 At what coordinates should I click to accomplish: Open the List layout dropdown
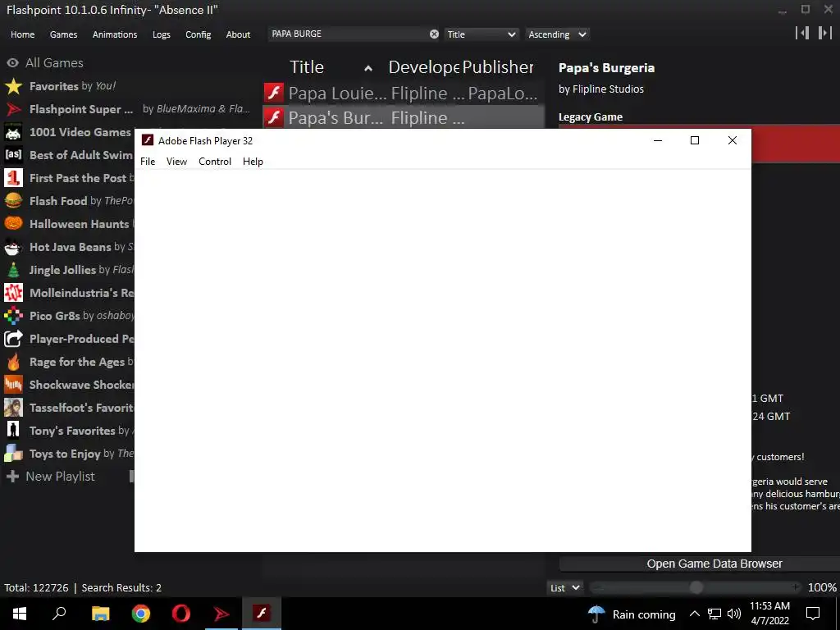(564, 587)
